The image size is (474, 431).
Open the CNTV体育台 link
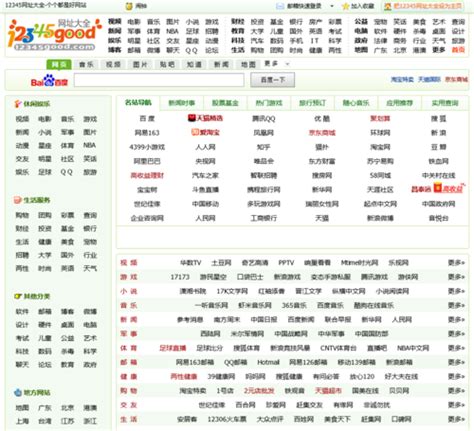coord(338,348)
